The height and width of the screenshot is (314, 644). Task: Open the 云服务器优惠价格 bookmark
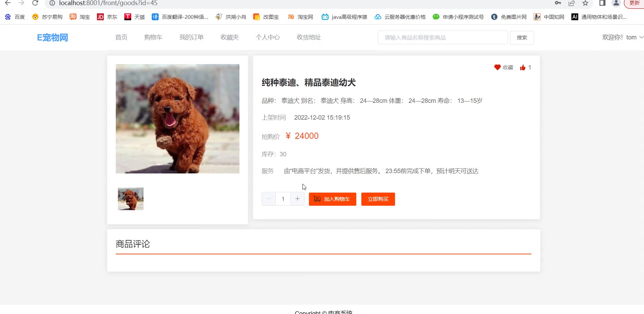(400, 17)
